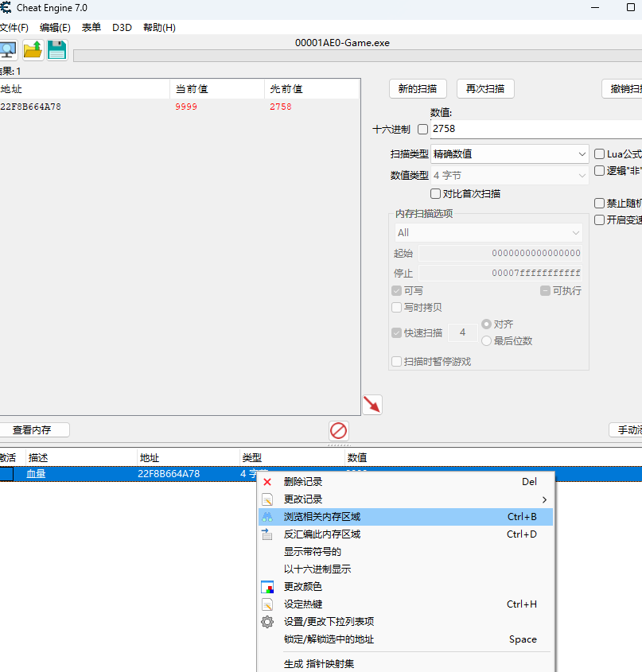Click the set hotkey notepad icon

coord(267,604)
